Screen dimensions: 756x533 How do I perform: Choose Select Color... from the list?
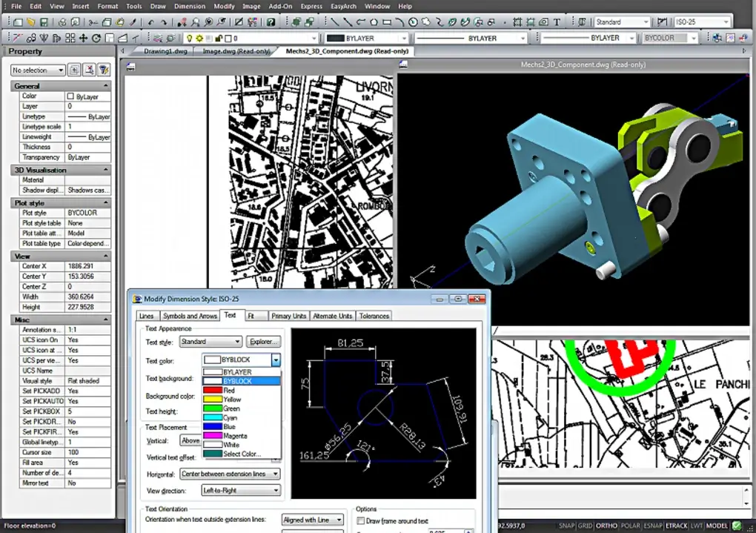[x=241, y=454]
